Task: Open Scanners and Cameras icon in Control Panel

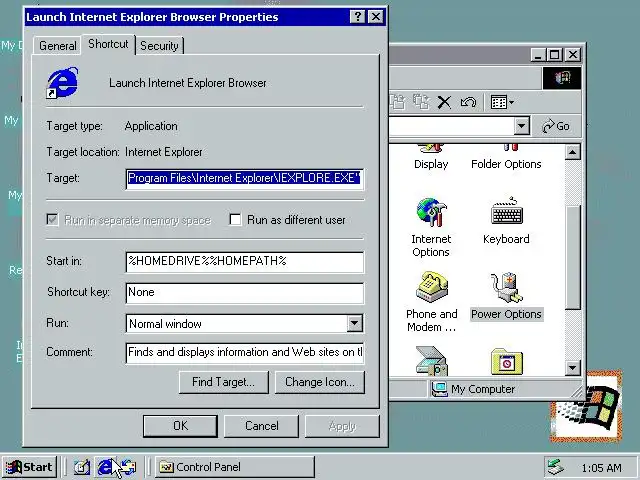Action: (431, 361)
